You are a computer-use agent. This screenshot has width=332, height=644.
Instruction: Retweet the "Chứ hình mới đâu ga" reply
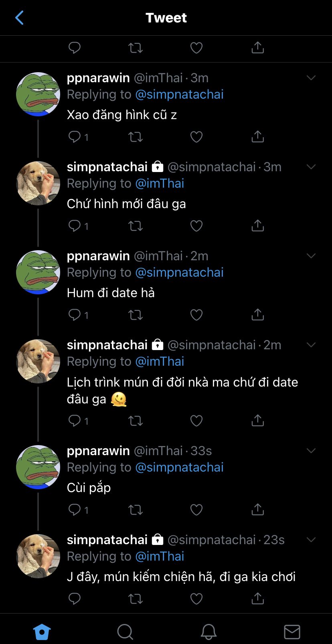coord(135,226)
